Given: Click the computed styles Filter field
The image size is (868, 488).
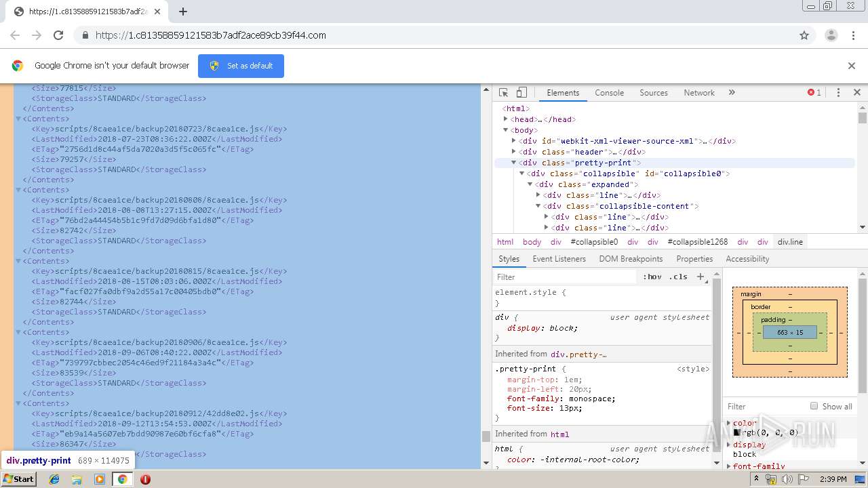Looking at the screenshot, I should click(765, 407).
